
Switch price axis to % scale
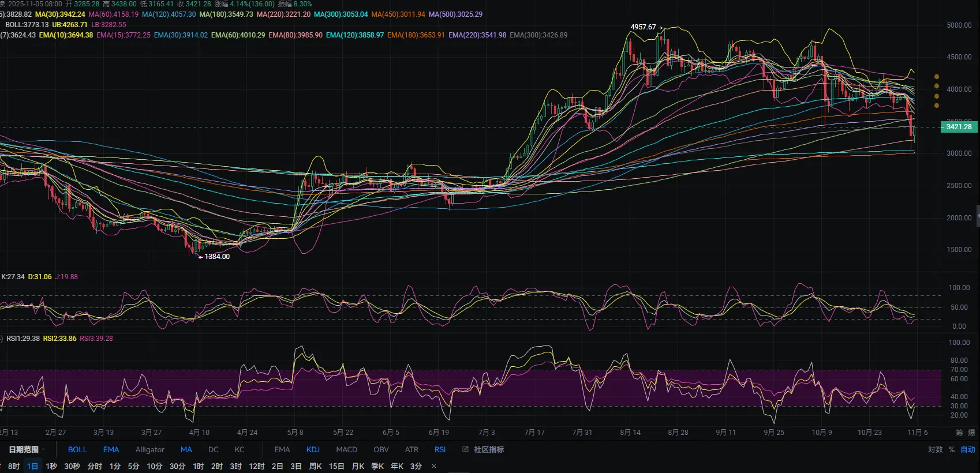point(952,449)
